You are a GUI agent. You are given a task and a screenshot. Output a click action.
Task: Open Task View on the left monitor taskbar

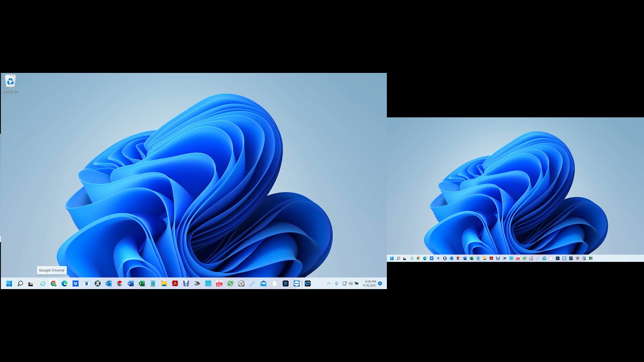(31, 284)
